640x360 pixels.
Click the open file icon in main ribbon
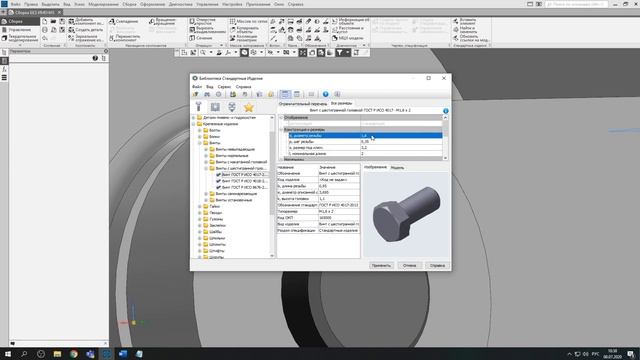(x=53, y=21)
